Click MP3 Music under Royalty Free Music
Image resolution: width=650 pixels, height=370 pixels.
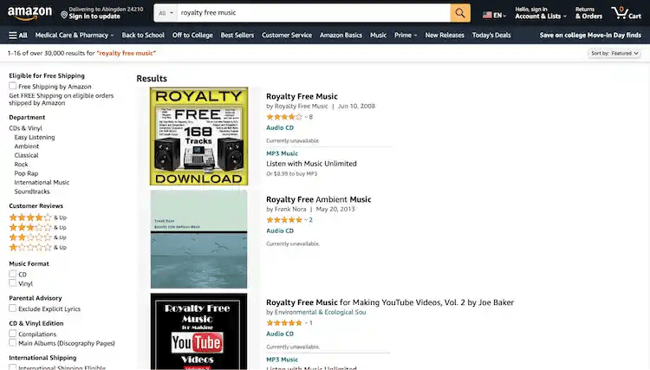282,153
